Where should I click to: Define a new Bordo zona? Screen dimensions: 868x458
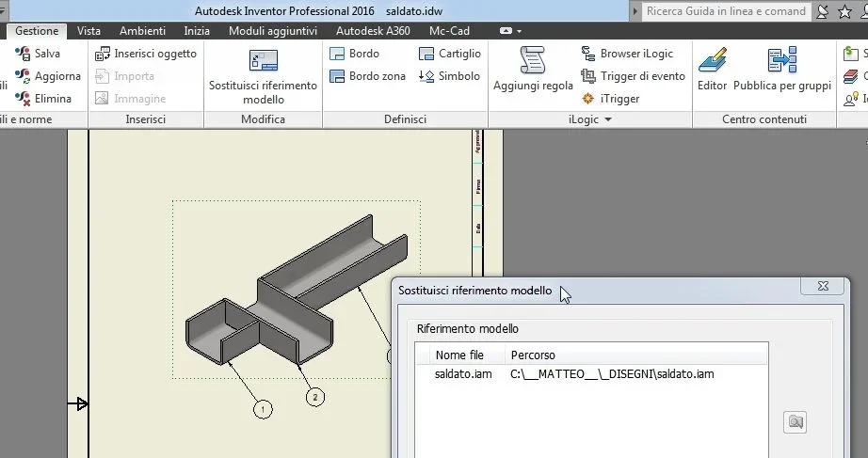click(367, 76)
